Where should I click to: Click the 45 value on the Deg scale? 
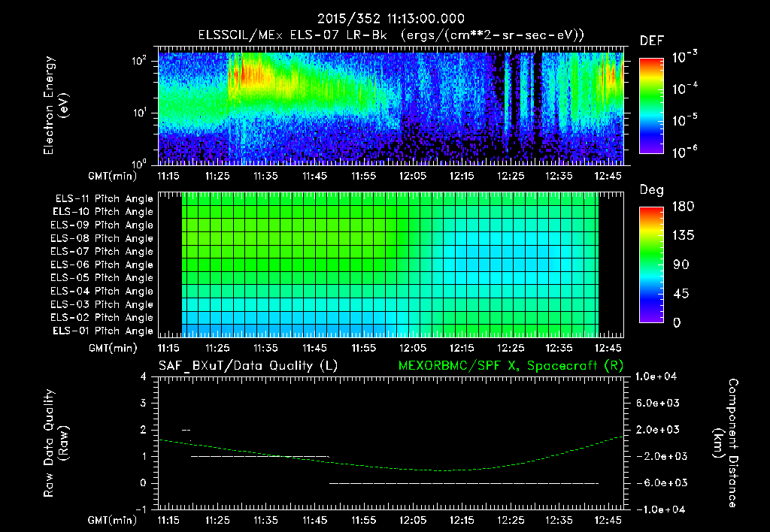click(x=681, y=294)
